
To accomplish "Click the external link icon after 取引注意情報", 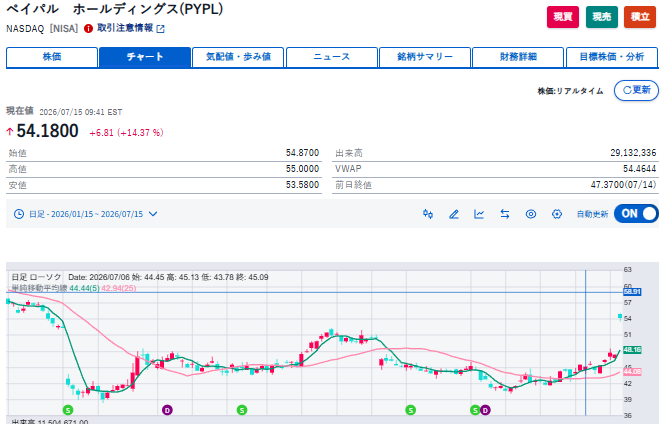I will pyautogui.click(x=160, y=29).
